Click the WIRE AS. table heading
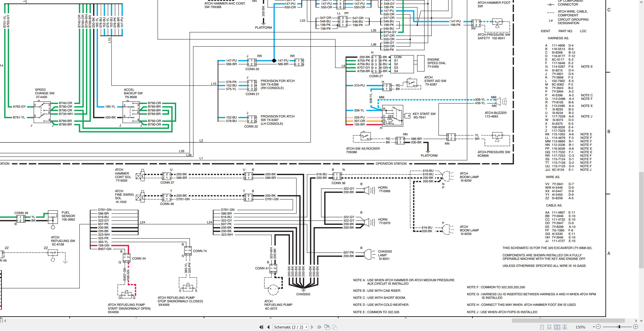 [x=553, y=177]
